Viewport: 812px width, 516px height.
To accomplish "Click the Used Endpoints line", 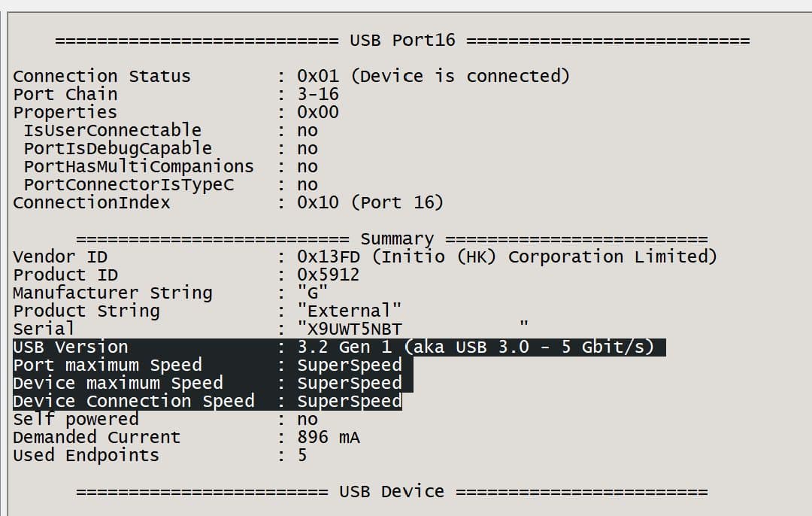I will [86, 455].
